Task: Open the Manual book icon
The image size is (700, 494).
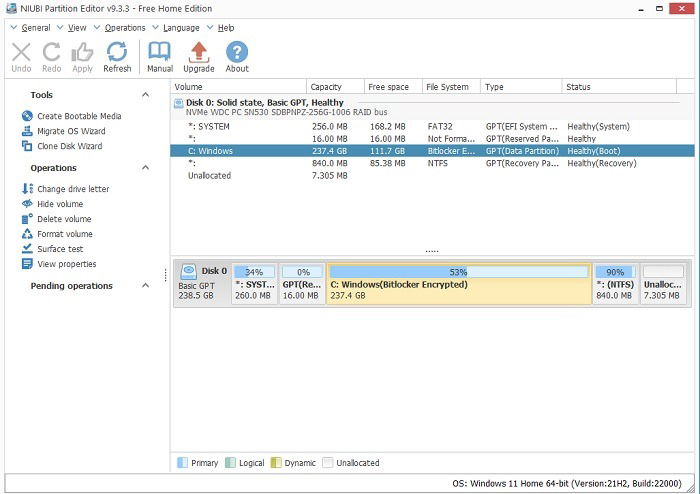Action: 160,52
